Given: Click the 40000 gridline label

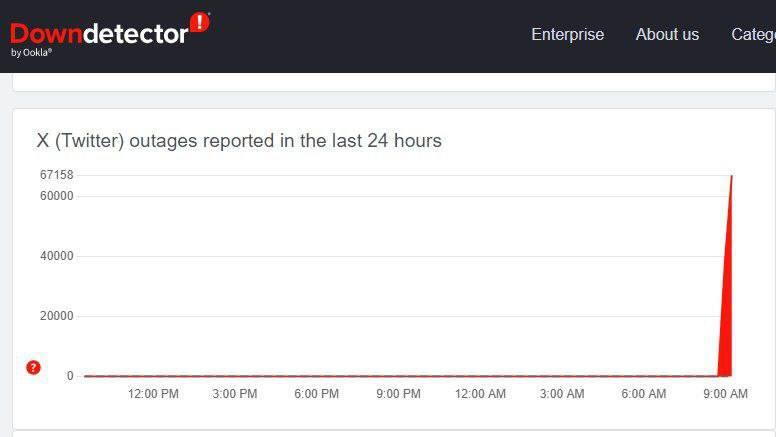Looking at the screenshot, I should (56, 256).
